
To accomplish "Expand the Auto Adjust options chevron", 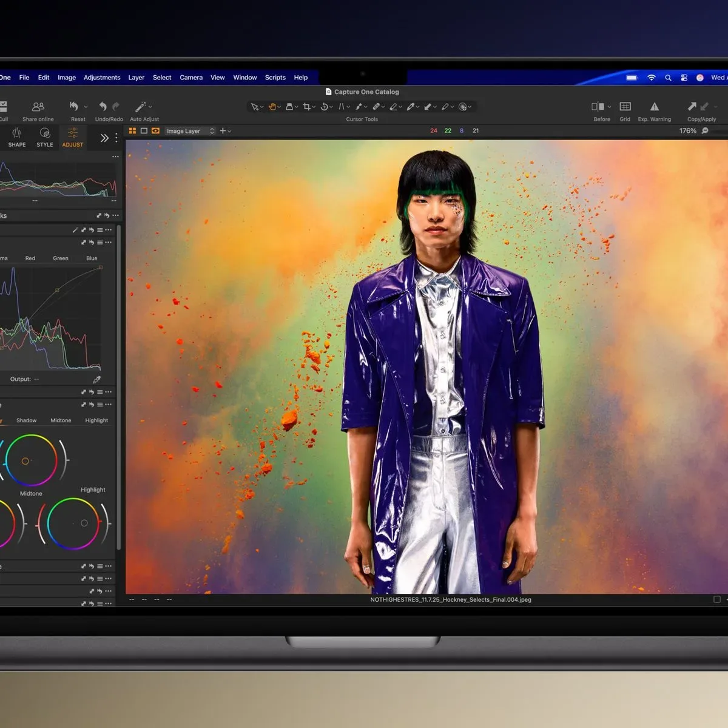I will coord(150,107).
